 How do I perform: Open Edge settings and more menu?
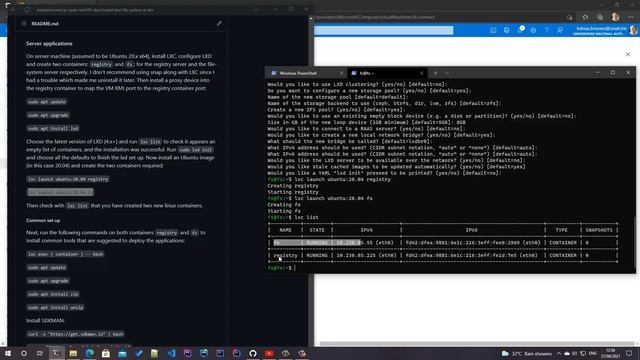coord(631,17)
